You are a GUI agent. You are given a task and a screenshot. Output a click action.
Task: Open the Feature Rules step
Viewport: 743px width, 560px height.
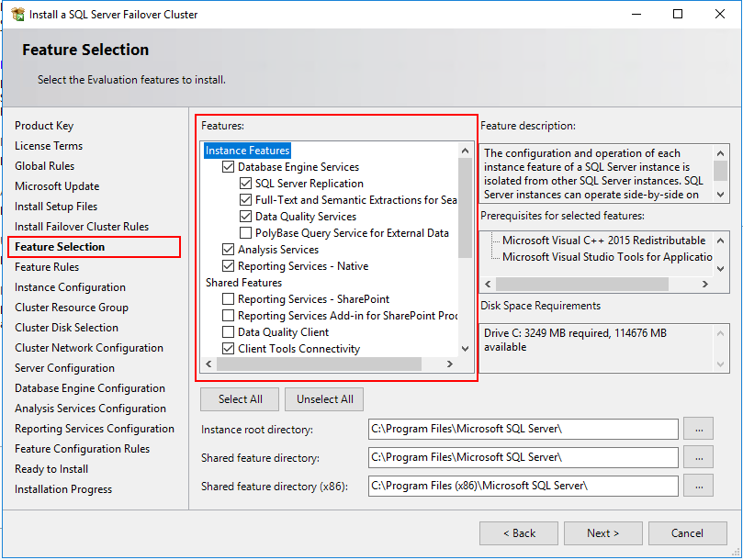(x=47, y=267)
